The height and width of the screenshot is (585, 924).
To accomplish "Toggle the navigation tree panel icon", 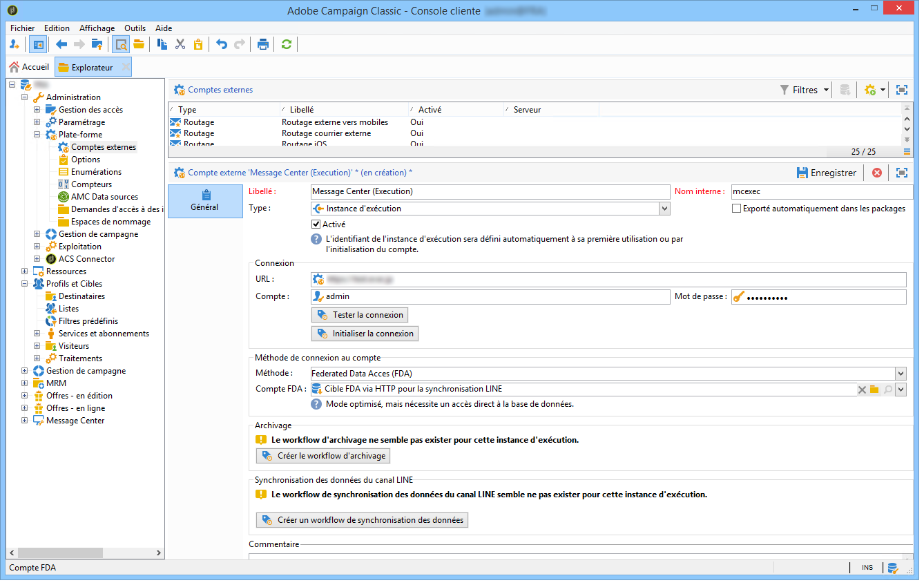I will (37, 45).
